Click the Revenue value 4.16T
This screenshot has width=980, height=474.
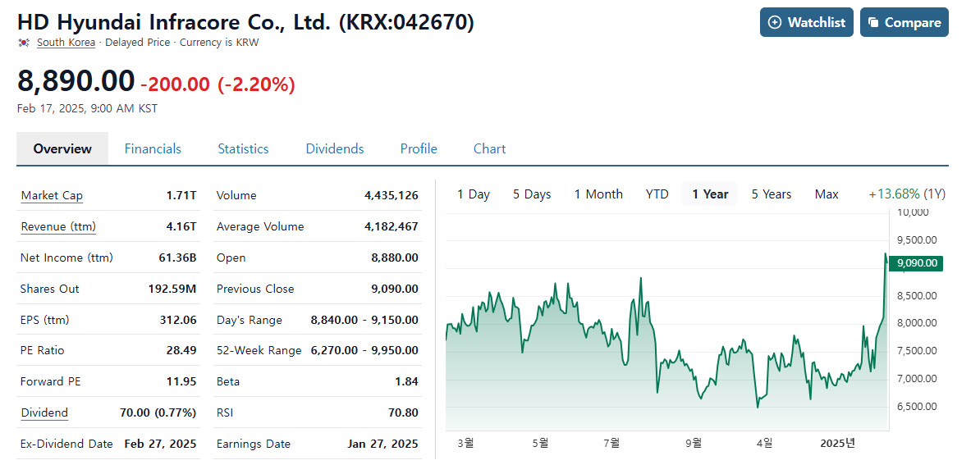pos(181,226)
